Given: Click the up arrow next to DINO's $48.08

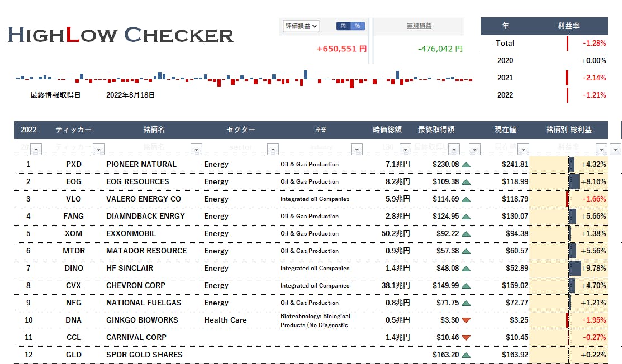Looking at the screenshot, I should pos(466,269).
